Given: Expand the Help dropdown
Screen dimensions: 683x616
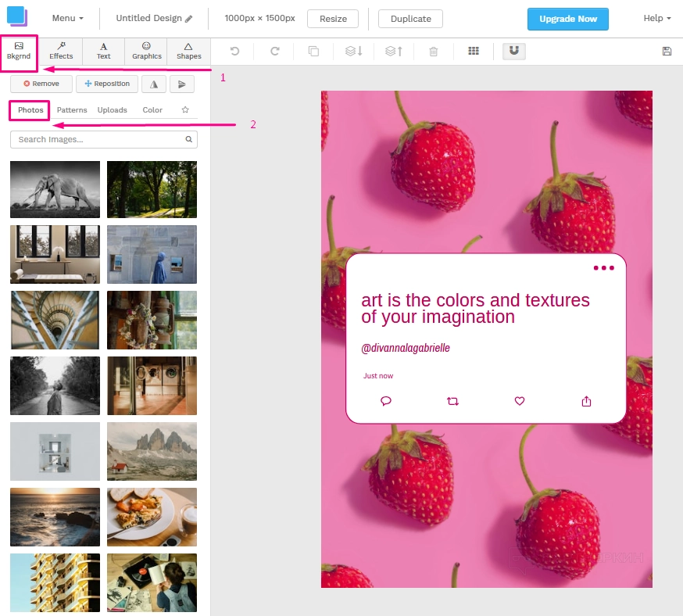Looking at the screenshot, I should click(x=656, y=18).
